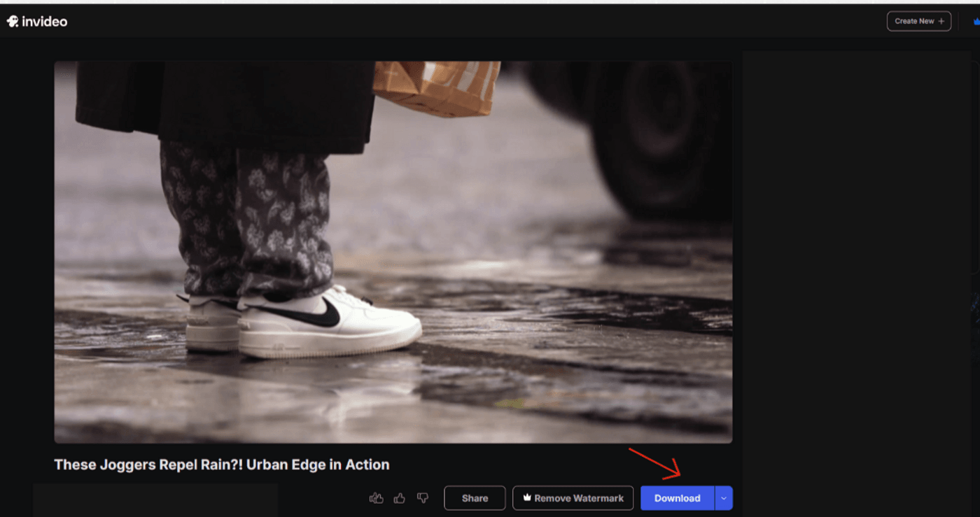
Task: Like the video with single thumbs up
Action: click(400, 498)
